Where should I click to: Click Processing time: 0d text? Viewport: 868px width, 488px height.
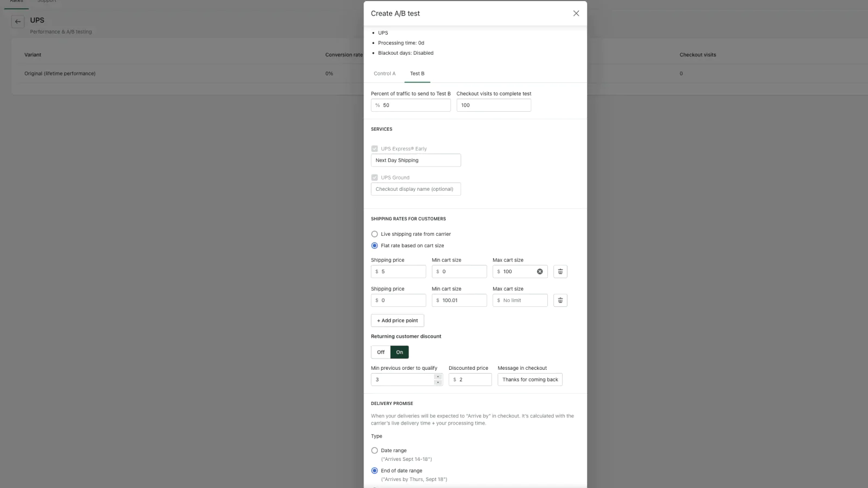point(401,43)
